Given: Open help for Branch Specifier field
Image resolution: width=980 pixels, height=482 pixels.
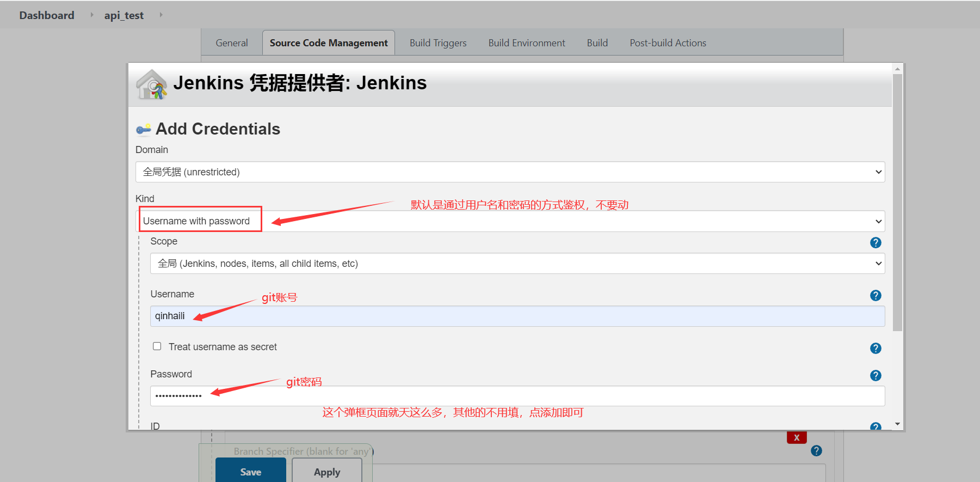Looking at the screenshot, I should click(x=816, y=450).
